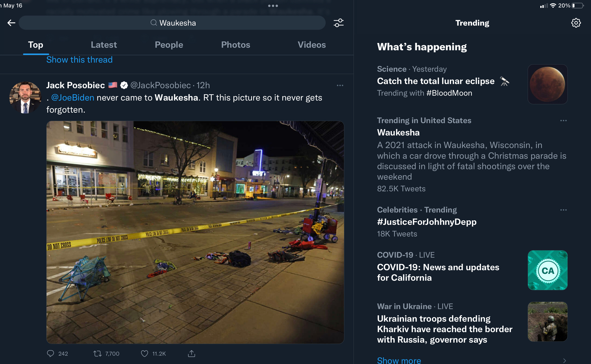Open Ukrainian troops defending Kharkiv story

444,329
